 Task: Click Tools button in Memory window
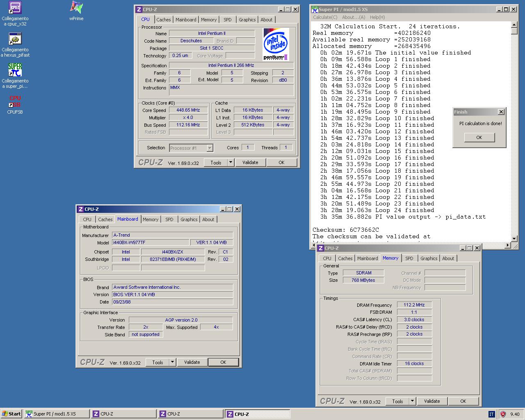coord(397,401)
